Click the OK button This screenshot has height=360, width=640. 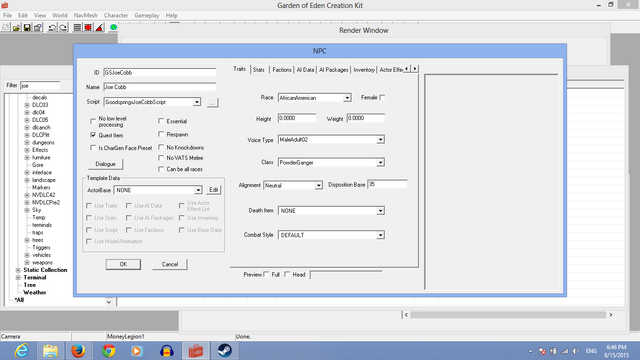(123, 264)
